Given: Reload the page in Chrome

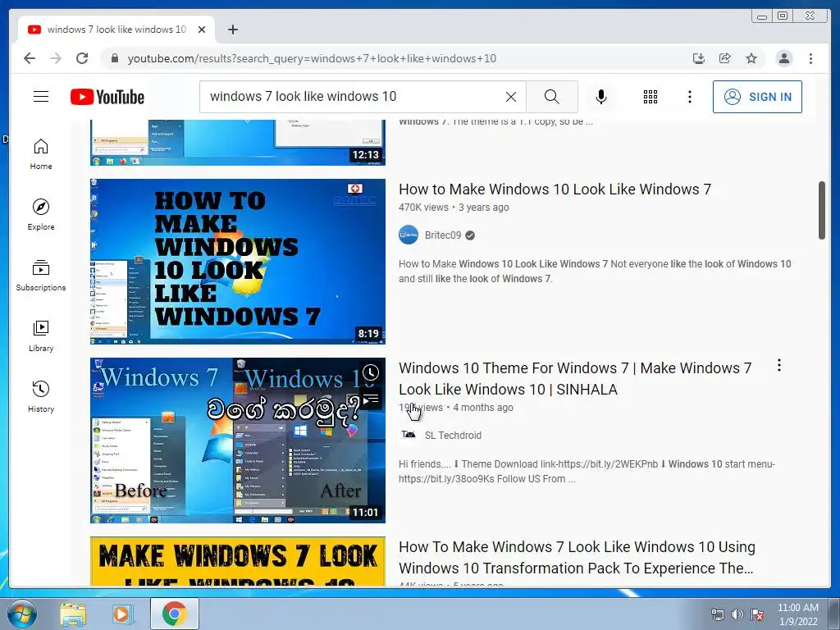Looking at the screenshot, I should pyautogui.click(x=82, y=58).
